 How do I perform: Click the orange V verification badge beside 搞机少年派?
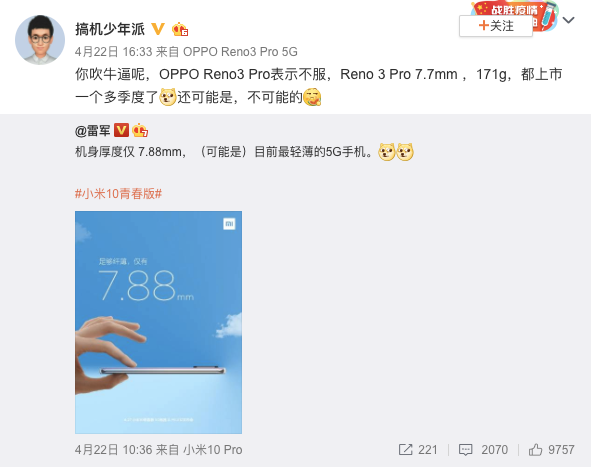[x=158, y=29]
